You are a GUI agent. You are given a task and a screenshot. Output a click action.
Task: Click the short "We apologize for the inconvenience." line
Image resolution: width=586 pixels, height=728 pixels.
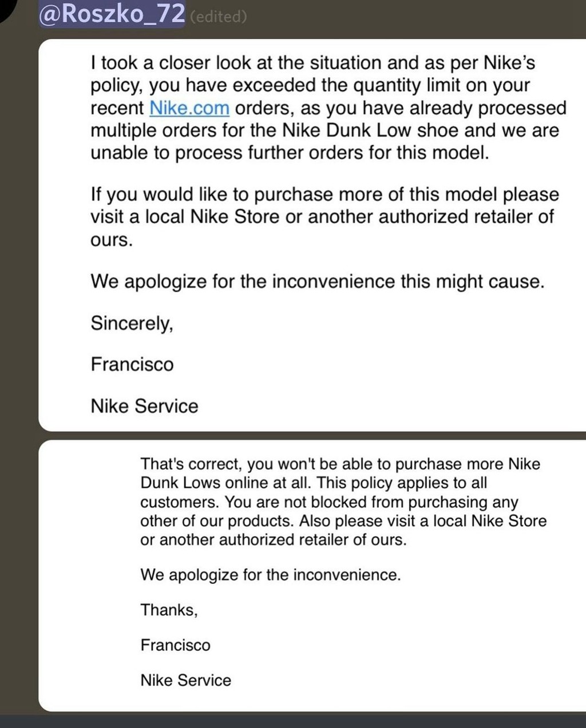[270, 575]
